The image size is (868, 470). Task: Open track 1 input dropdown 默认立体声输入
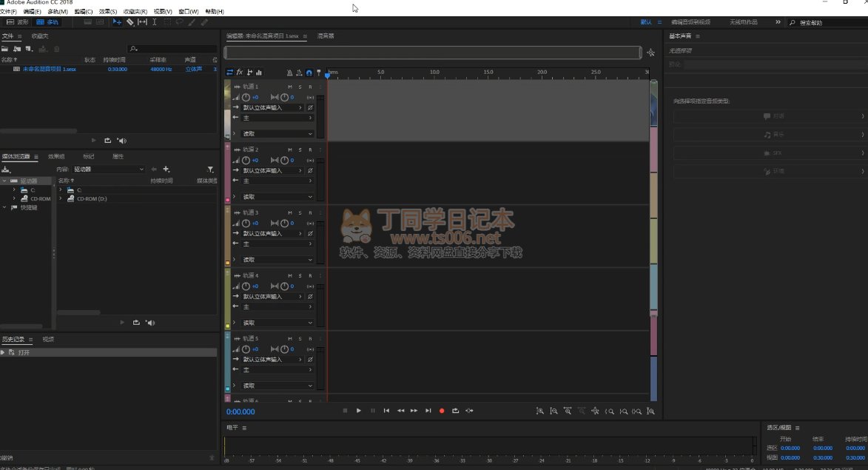pyautogui.click(x=272, y=108)
